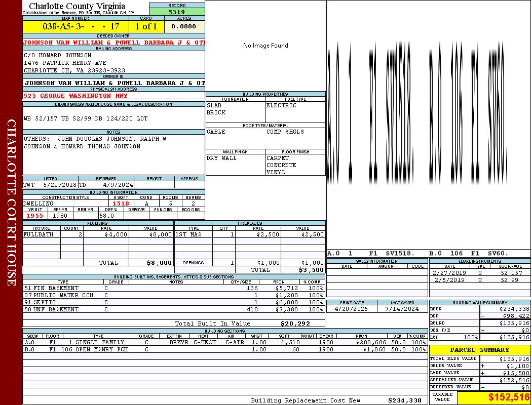Select the 91 SEPTIC row
This screenshot has height=405, width=532.
pyautogui.click(x=174, y=303)
